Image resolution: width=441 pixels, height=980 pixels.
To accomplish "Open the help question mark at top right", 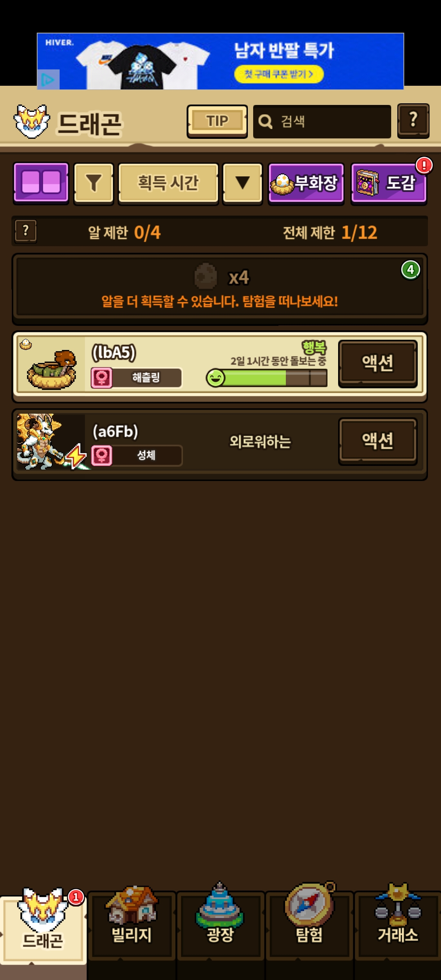I will click(413, 120).
